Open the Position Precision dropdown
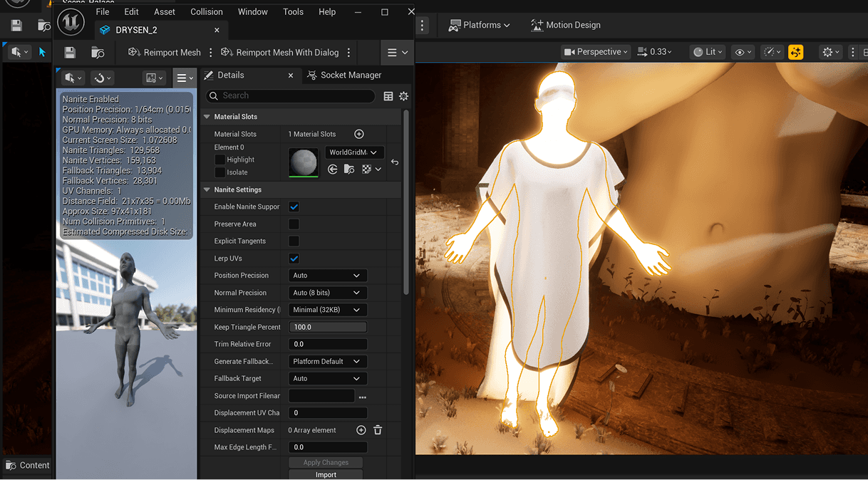Screen dimensions: 868x480 tap(328, 276)
